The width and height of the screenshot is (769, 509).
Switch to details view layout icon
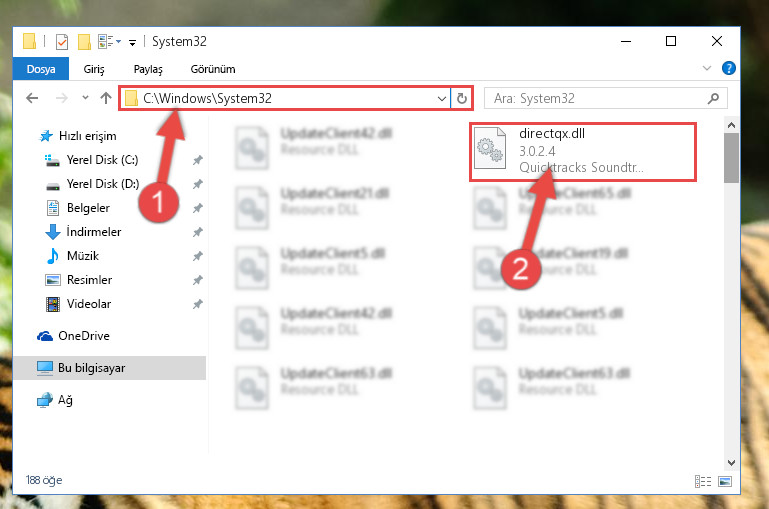(703, 482)
